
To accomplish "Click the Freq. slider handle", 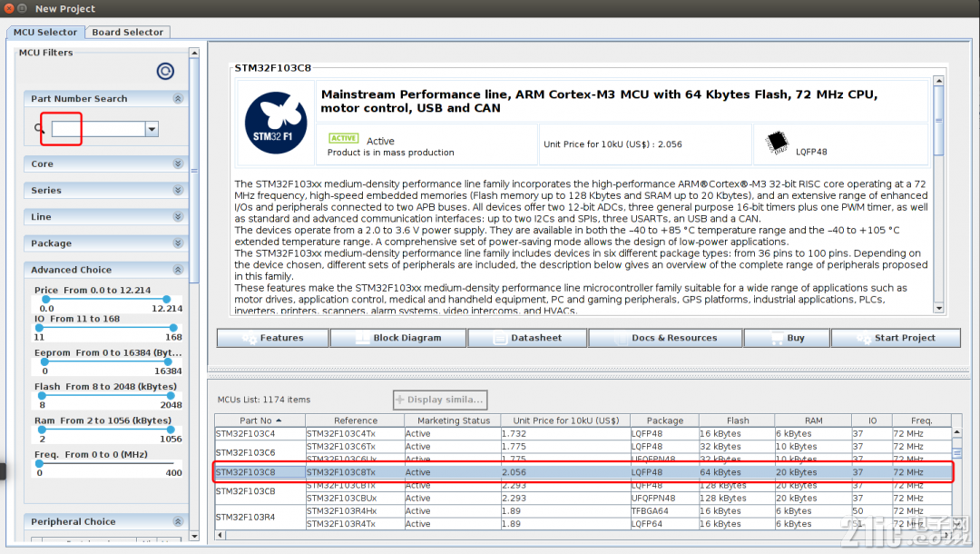I will 39,463.
